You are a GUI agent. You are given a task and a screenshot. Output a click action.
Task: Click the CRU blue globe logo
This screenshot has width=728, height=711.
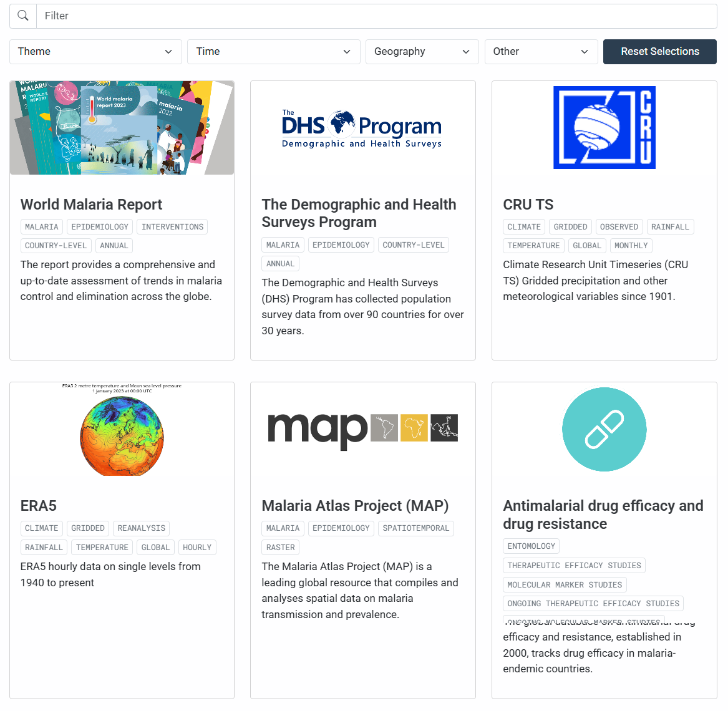click(x=604, y=128)
